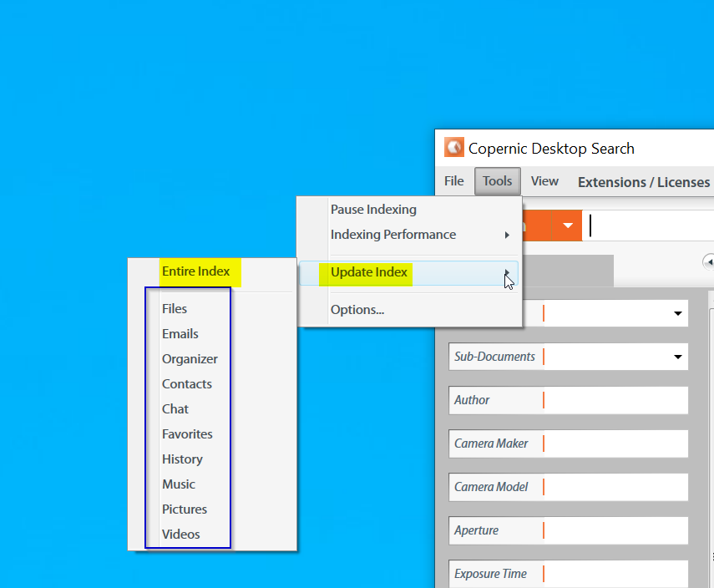Image resolution: width=714 pixels, height=588 pixels.
Task: Update the Videos index
Action: tap(212, 535)
